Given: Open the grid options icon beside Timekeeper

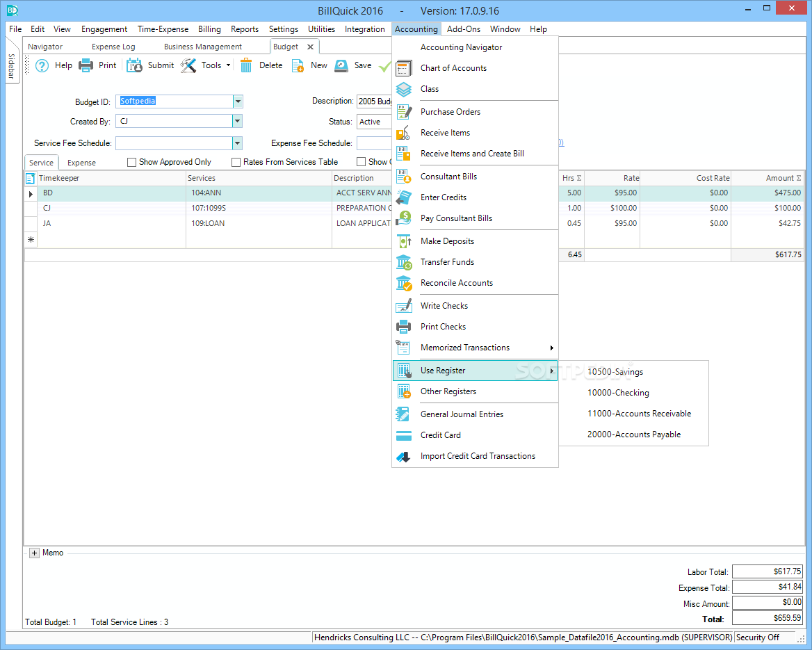Looking at the screenshot, I should point(30,178).
